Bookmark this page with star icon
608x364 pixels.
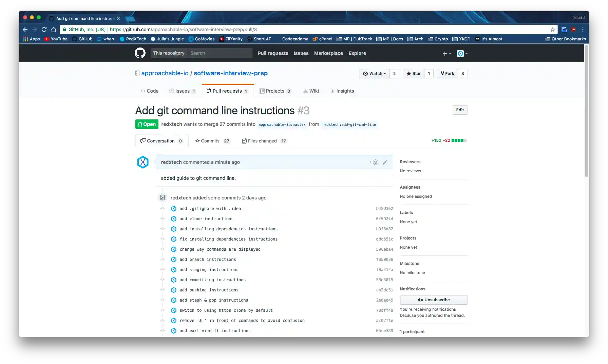click(553, 30)
